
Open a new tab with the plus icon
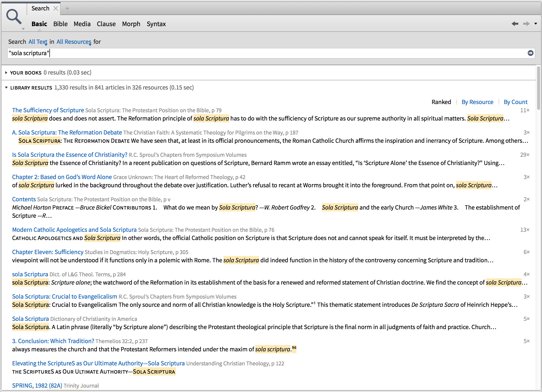pos(67,8)
